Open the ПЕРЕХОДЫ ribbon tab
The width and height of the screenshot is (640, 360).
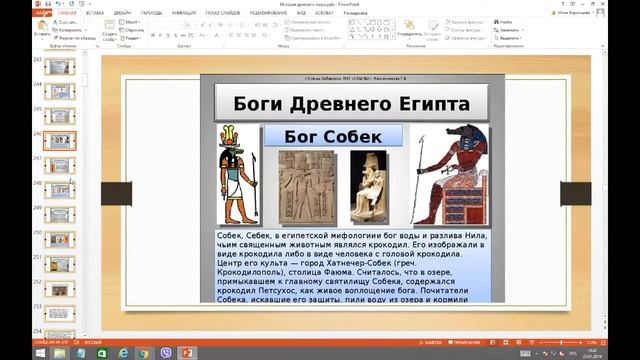coord(151,13)
